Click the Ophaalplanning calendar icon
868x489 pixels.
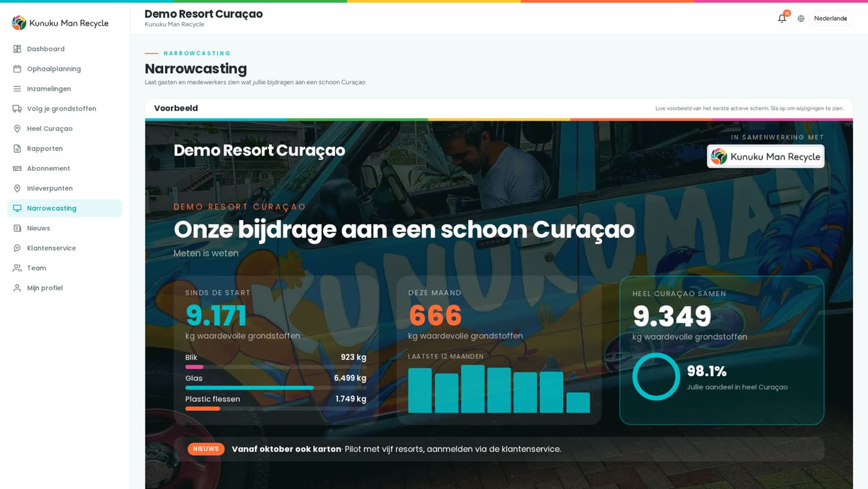(17, 69)
